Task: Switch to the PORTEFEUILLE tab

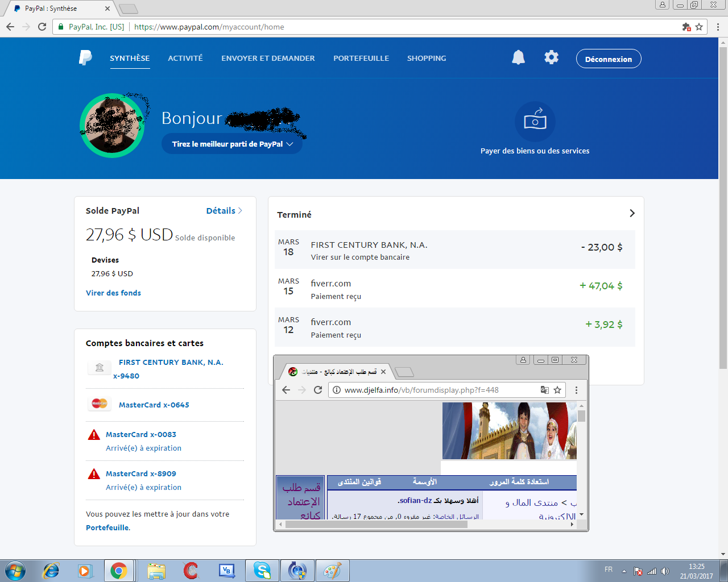Action: pyautogui.click(x=361, y=58)
